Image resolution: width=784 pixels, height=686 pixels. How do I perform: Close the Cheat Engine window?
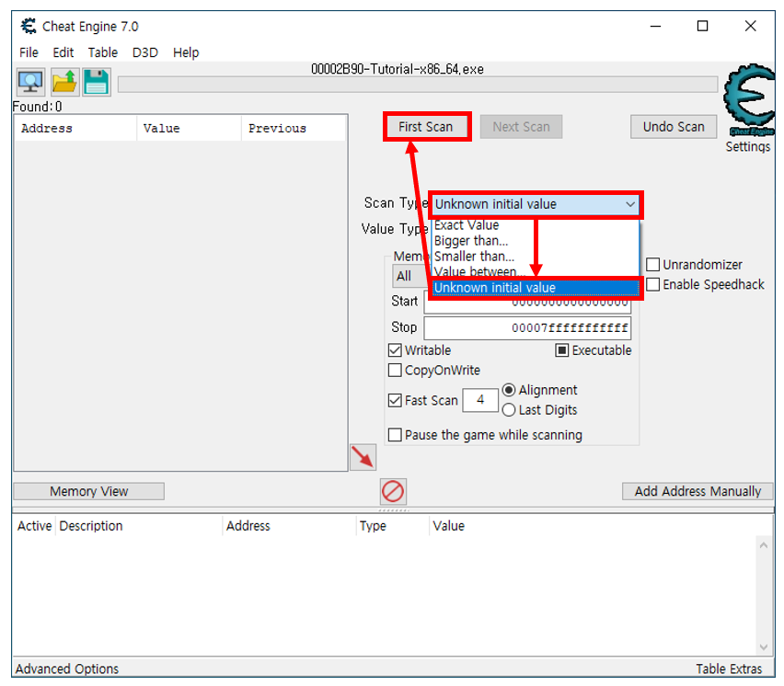click(750, 26)
